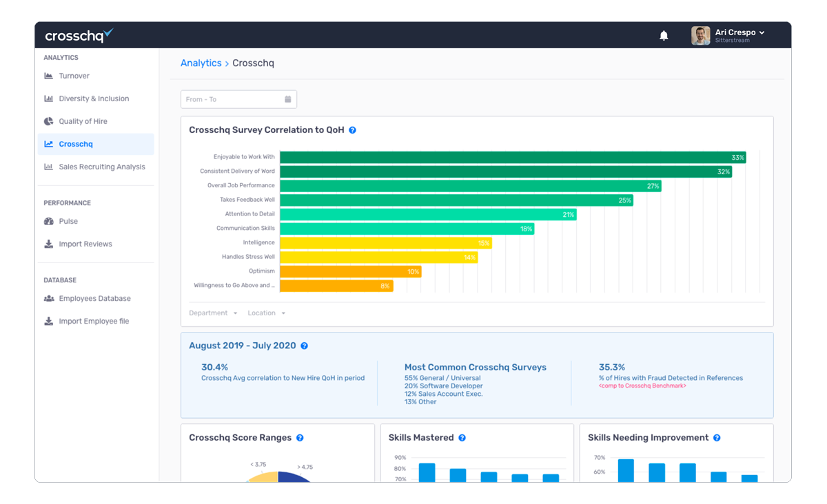Click the Crosschq logo in header
Viewport: 827px width, 504px height.
tap(79, 36)
